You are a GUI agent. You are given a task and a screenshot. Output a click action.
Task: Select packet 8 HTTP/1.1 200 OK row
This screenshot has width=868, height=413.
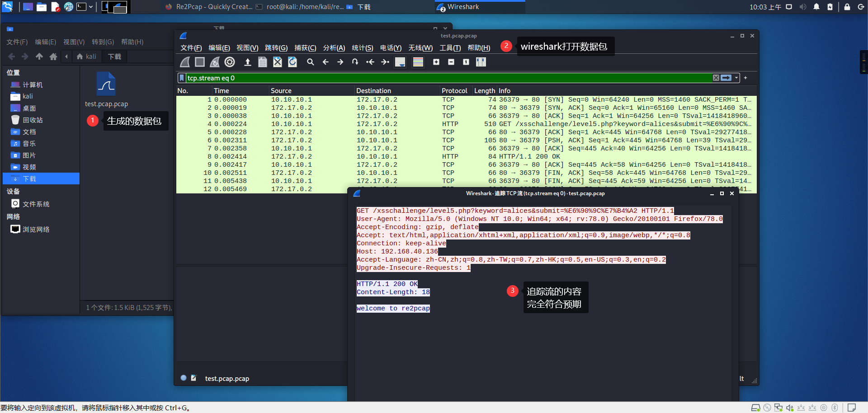point(466,156)
